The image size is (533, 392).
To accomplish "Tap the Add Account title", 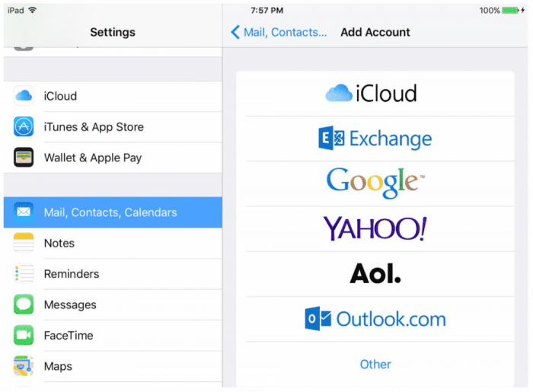I will click(x=375, y=32).
